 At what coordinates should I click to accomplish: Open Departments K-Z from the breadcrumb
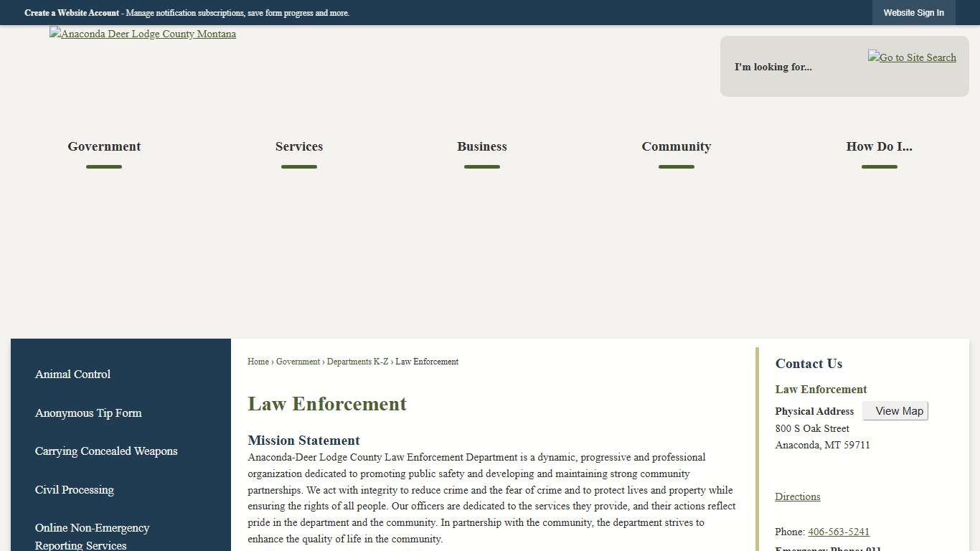tap(357, 362)
